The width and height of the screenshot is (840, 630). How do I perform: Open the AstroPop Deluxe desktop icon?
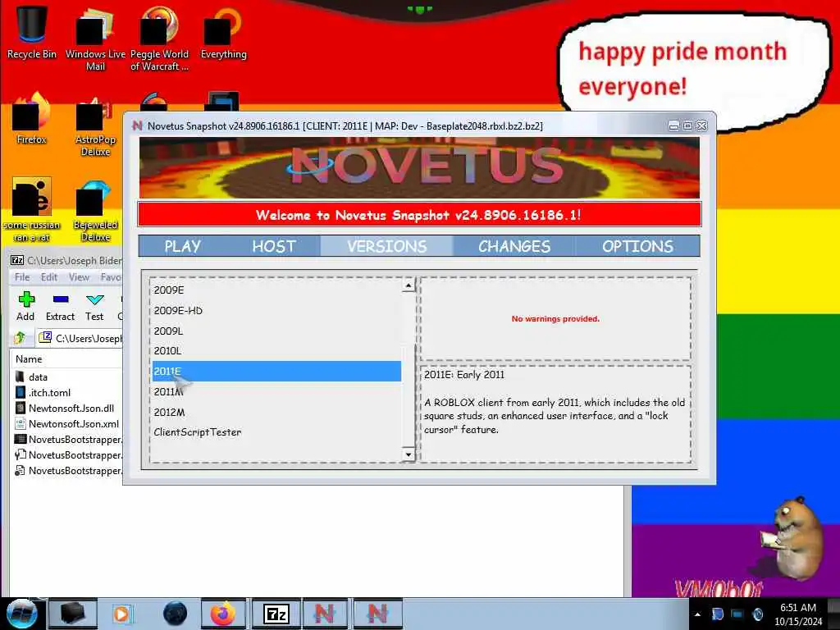pyautogui.click(x=95, y=126)
